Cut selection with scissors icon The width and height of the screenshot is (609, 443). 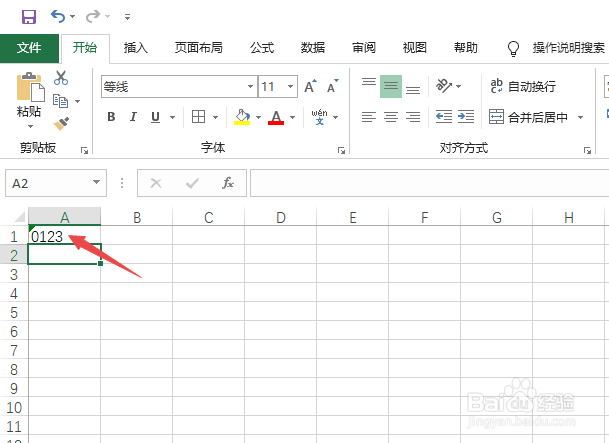click(x=61, y=78)
